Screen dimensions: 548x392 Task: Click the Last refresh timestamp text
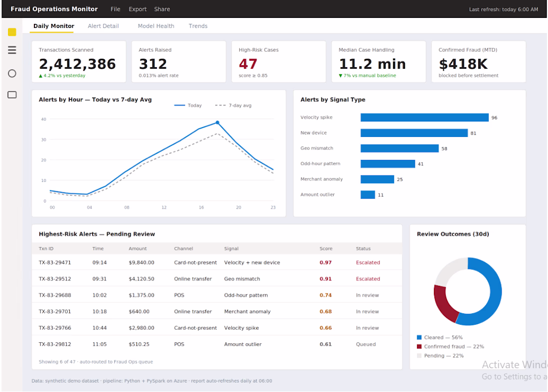(x=503, y=9)
